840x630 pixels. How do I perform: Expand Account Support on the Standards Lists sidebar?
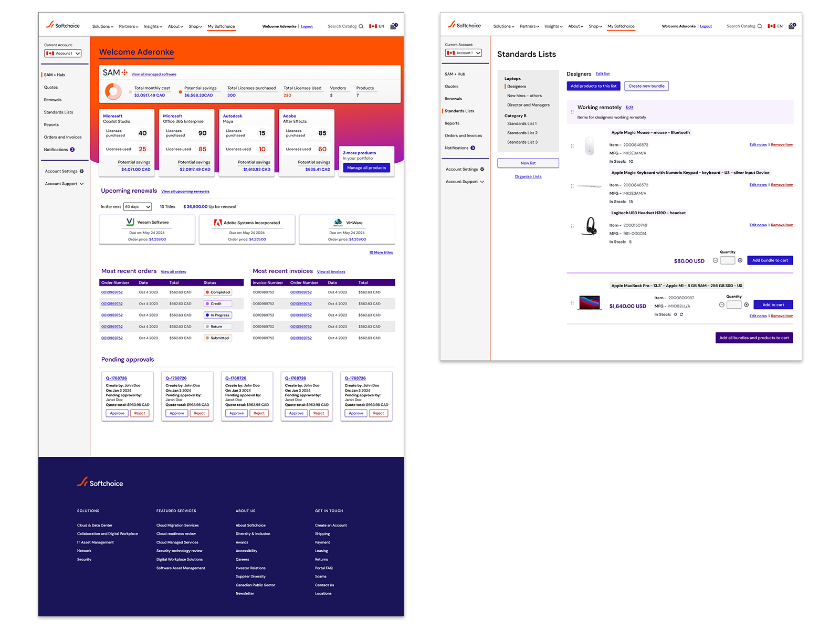[465, 182]
